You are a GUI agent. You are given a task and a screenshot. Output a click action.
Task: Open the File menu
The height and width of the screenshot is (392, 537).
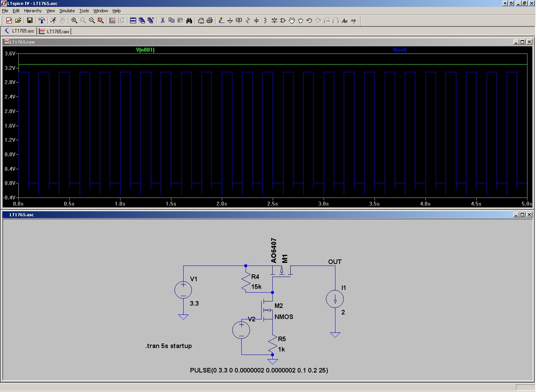[x=5, y=11]
